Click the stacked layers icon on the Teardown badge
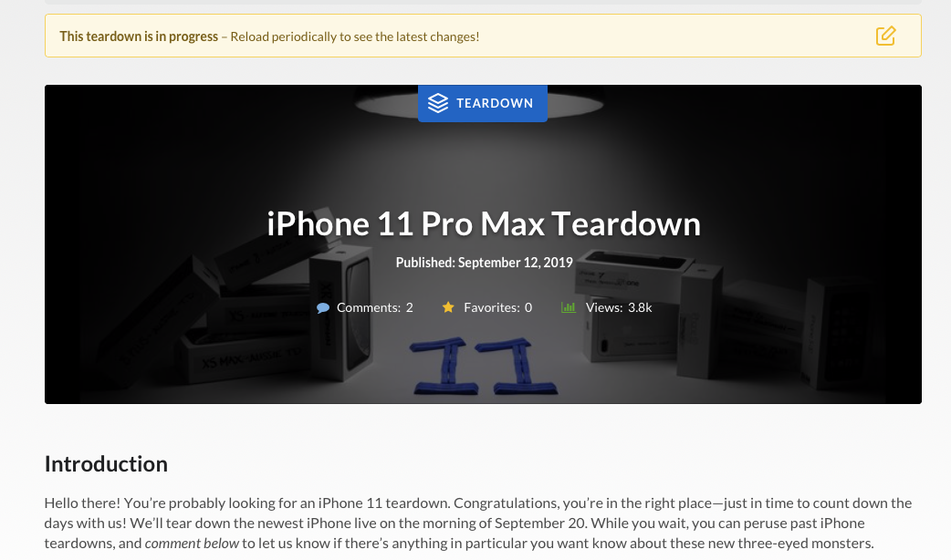The image size is (951, 560). click(438, 103)
